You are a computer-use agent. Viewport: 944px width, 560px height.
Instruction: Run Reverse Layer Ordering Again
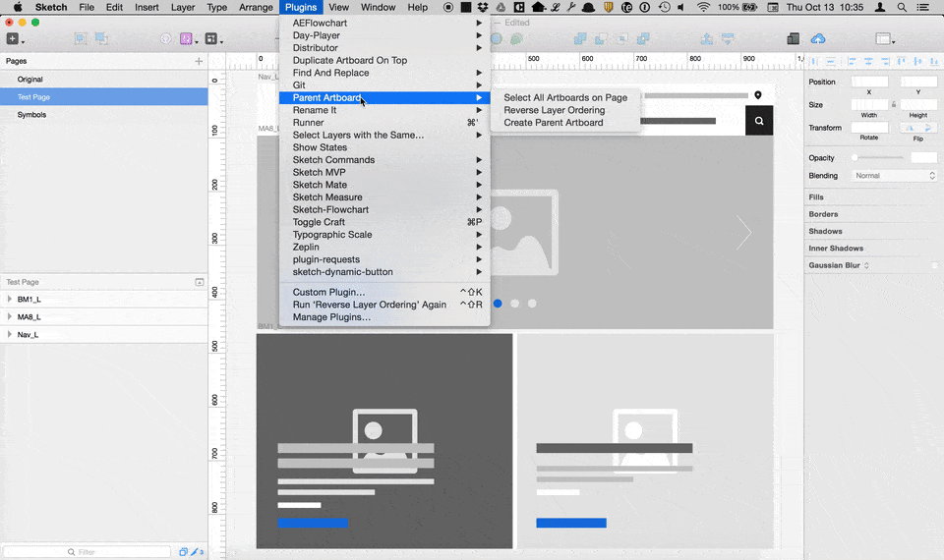(384, 305)
